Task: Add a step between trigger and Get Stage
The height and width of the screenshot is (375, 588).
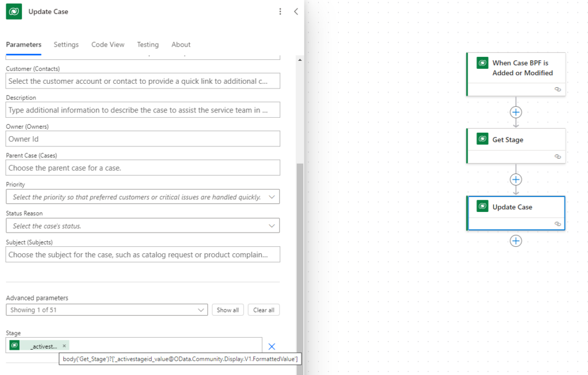Action: [516, 112]
